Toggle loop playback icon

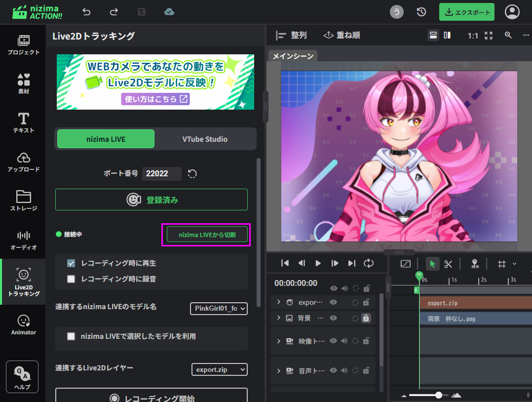pos(369,263)
